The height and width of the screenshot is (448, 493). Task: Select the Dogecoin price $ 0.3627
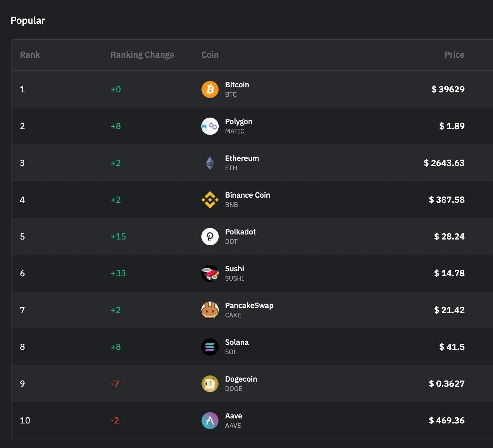coord(446,384)
